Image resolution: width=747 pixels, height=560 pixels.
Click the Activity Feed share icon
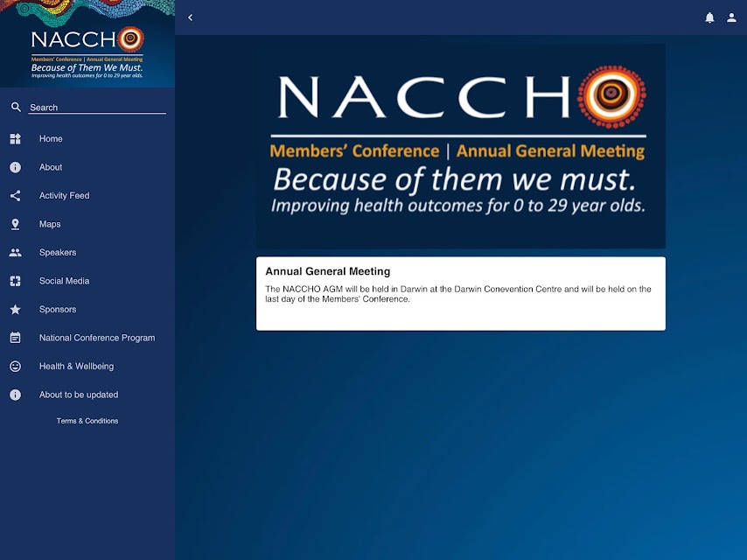(x=15, y=195)
